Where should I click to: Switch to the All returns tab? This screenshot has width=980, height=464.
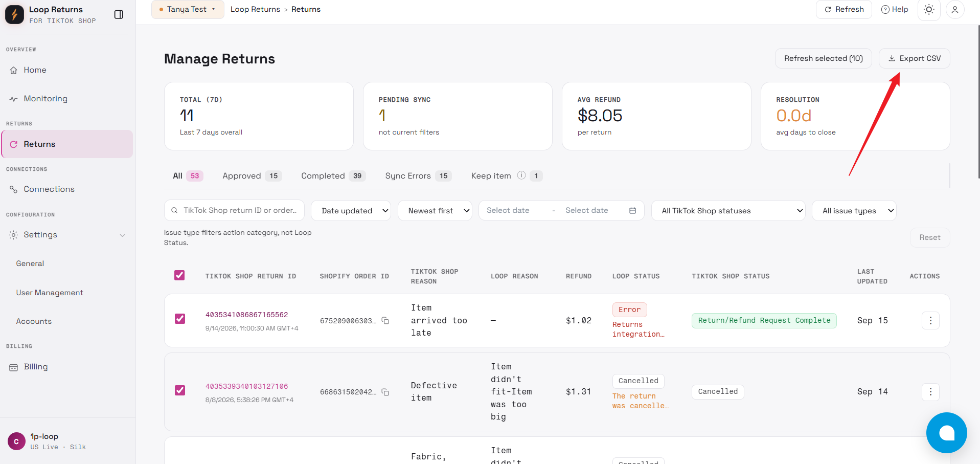pos(188,176)
